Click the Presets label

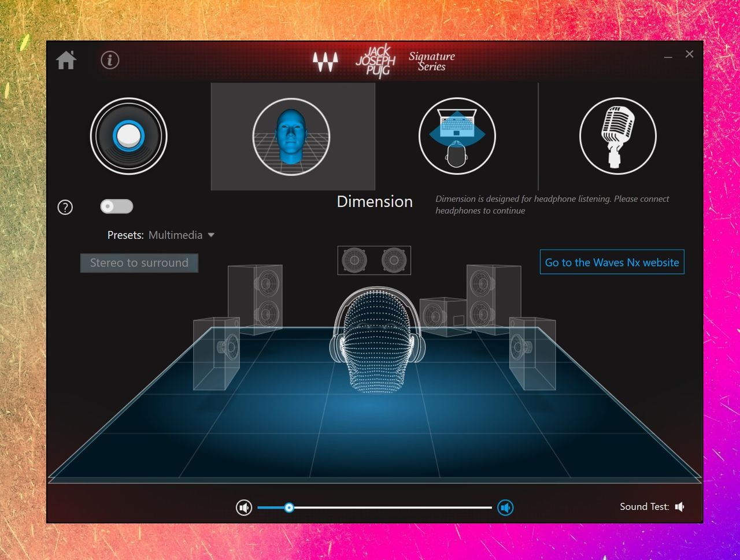tap(125, 235)
